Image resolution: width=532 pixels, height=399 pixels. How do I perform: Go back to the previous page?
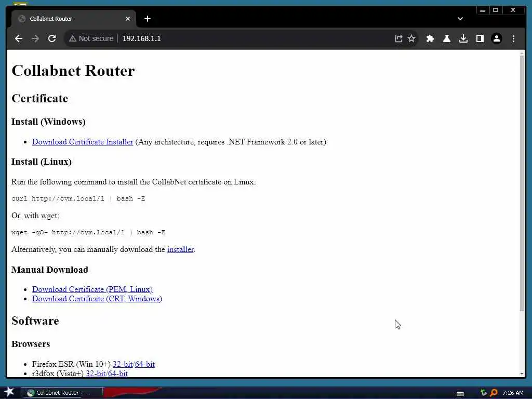(19, 38)
